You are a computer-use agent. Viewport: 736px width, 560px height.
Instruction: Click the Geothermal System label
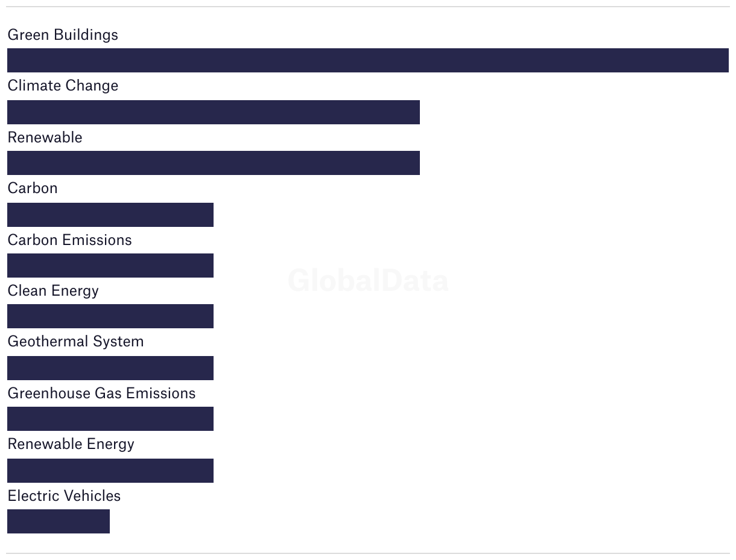(x=76, y=342)
